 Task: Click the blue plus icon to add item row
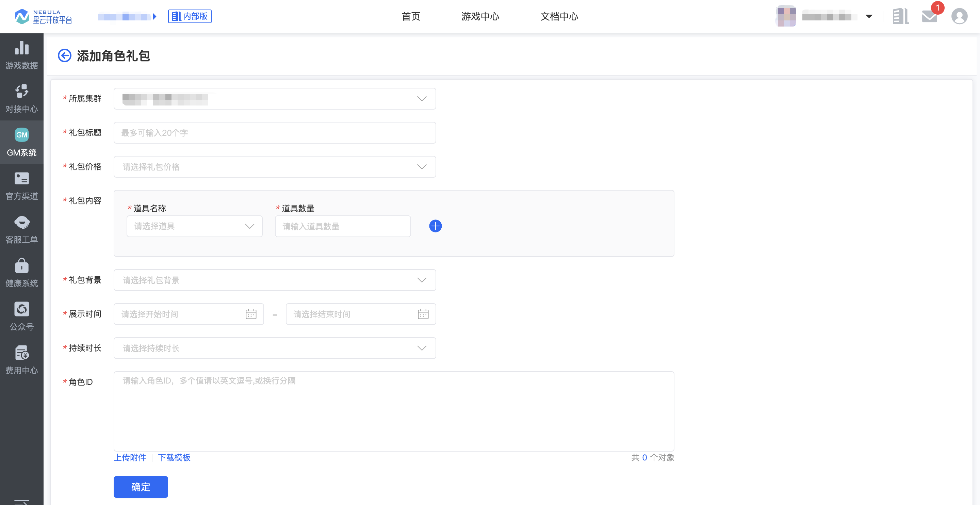click(435, 226)
